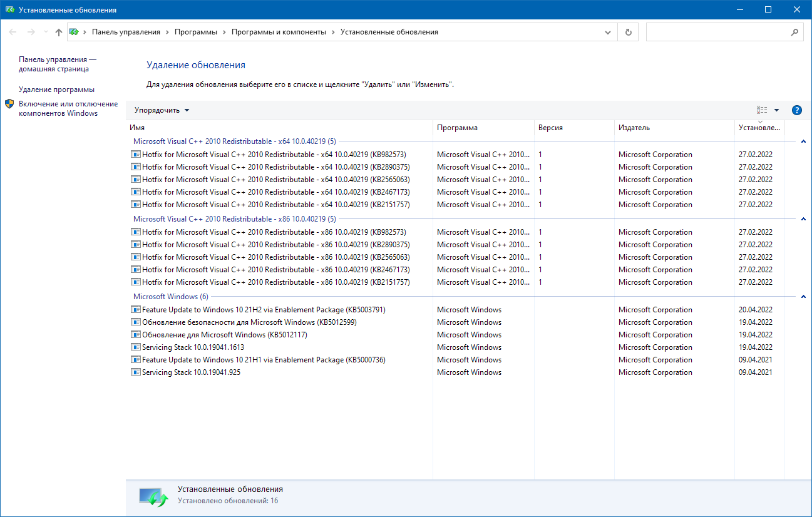
Task: Select Feature Update to Windows 10 21H1 row
Action: 456,360
